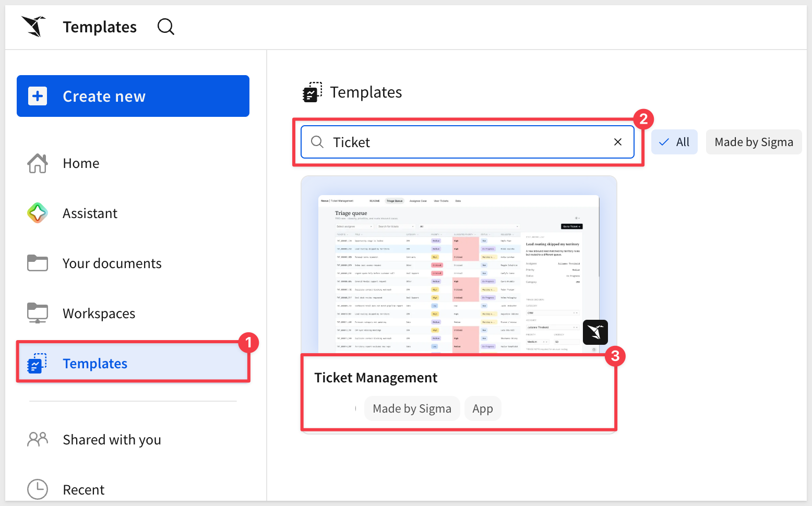
Task: Click the Ticket Management title link
Action: (376, 378)
